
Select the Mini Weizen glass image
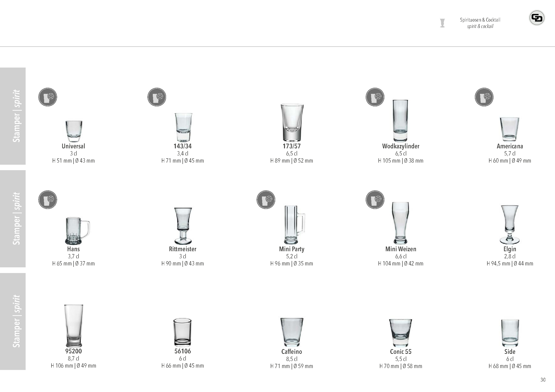tap(401, 223)
